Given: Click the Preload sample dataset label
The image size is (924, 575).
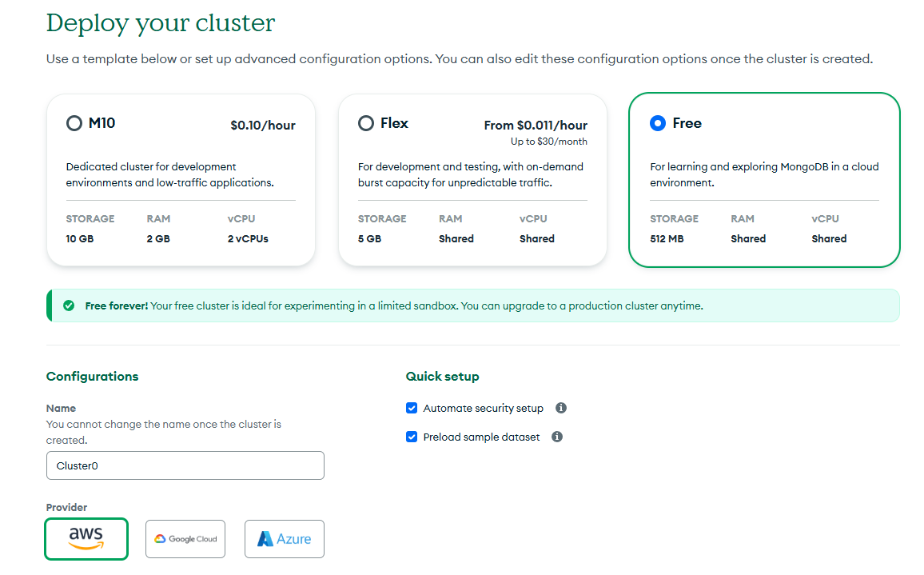Looking at the screenshot, I should 481,437.
